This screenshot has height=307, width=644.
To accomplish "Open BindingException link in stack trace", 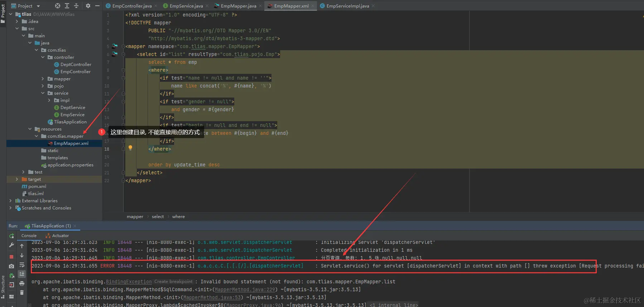I will point(129,282).
